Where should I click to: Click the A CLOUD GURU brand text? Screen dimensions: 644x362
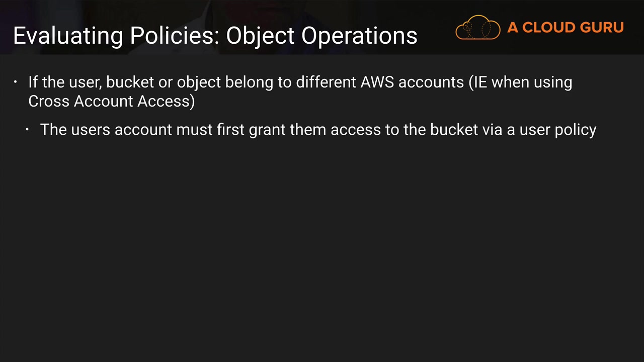pos(565,28)
